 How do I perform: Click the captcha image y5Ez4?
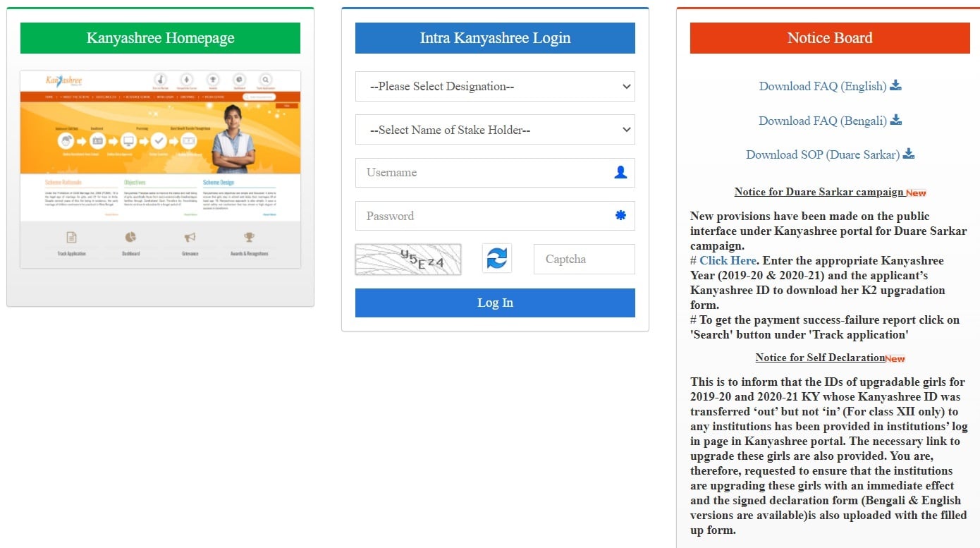click(x=408, y=259)
